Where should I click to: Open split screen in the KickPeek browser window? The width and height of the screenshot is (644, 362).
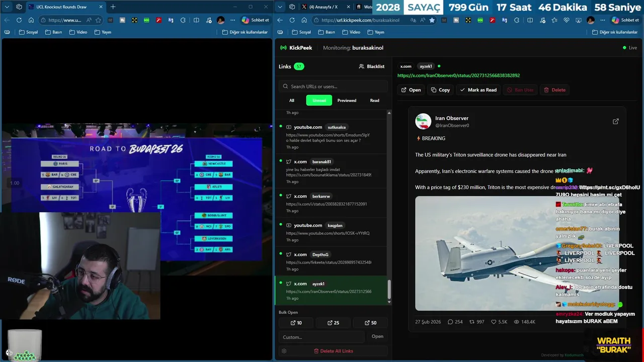[x=530, y=20]
